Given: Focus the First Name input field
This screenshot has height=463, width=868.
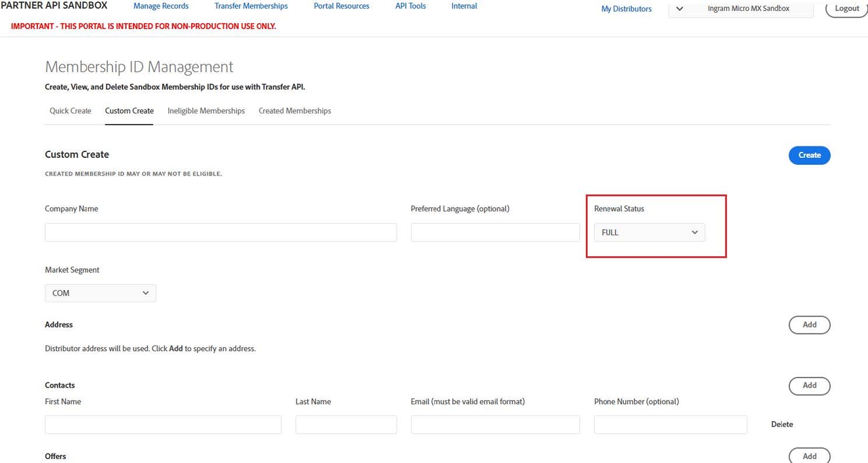Looking at the screenshot, I should (163, 424).
